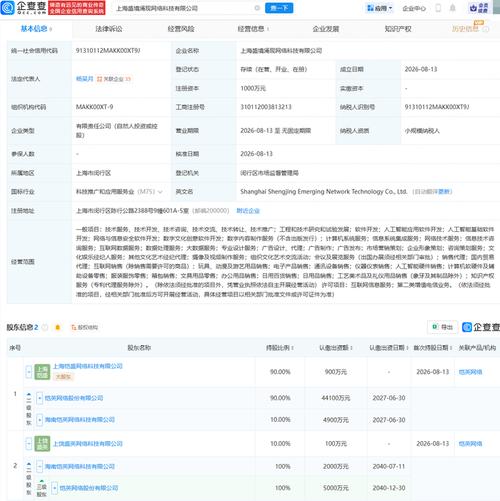500x501 pixels.
Task: Switch to the 法律诉讼 tab
Action: 109,29
